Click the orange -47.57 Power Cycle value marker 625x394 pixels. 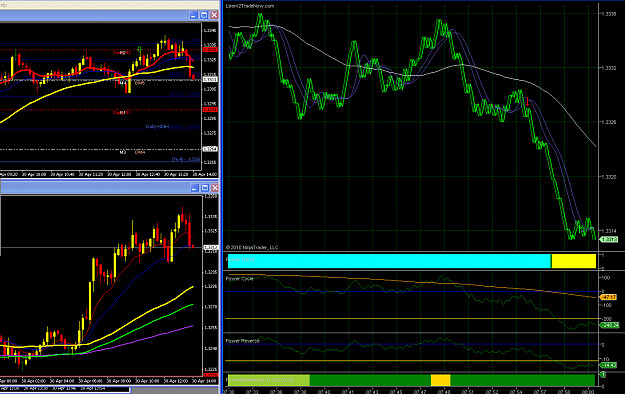click(x=609, y=297)
